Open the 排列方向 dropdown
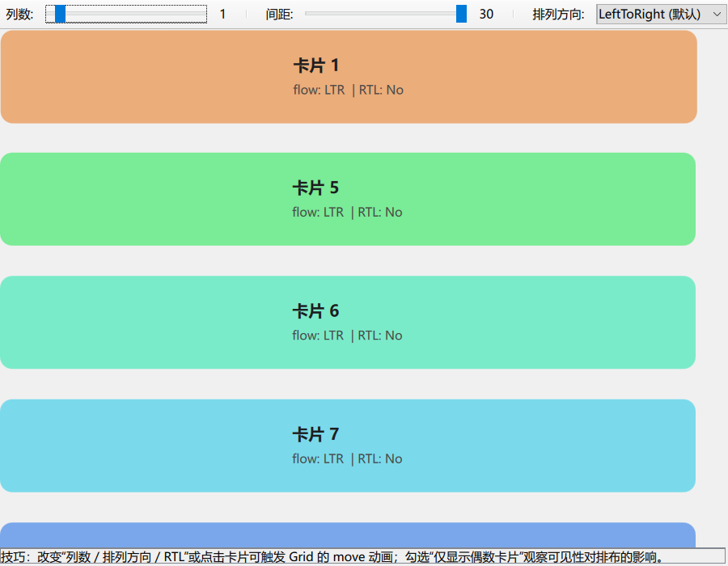The height and width of the screenshot is (566, 728). [x=659, y=14]
